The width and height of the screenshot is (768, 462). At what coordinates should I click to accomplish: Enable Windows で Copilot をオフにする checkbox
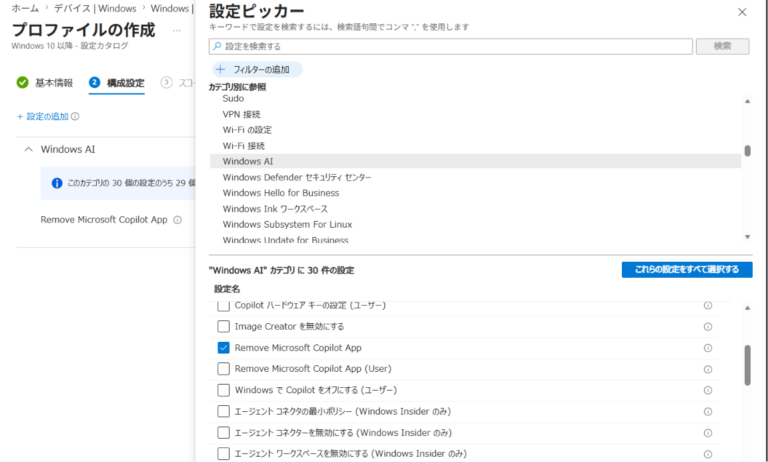[224, 390]
